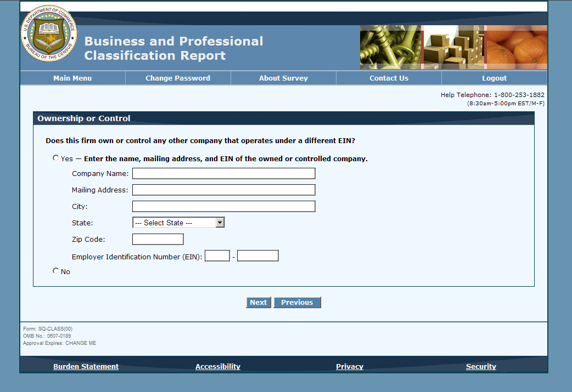Open the Select State dropdown
Viewport: 572px width, 392px height.
coord(178,223)
